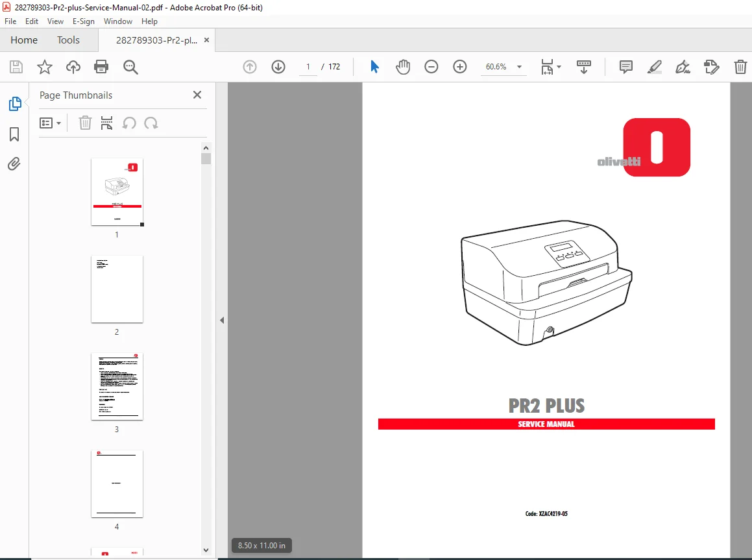Viewport: 752px width, 560px height.
Task: Switch to the Tools tab
Action: (68, 40)
